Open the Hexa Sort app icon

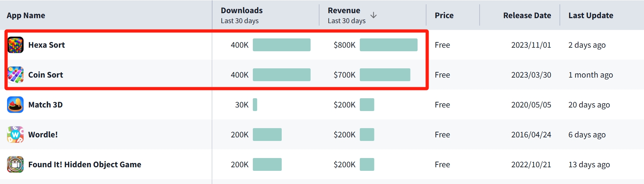(x=15, y=45)
